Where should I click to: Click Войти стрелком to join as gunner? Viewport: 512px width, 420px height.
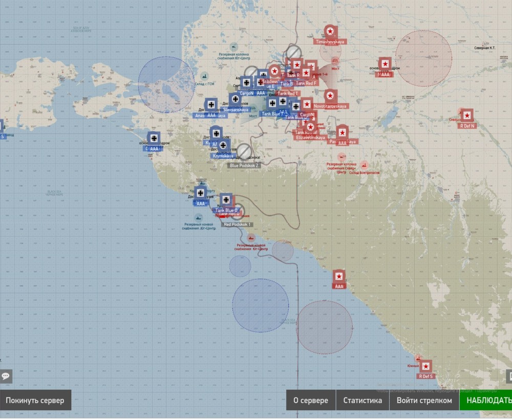424,401
